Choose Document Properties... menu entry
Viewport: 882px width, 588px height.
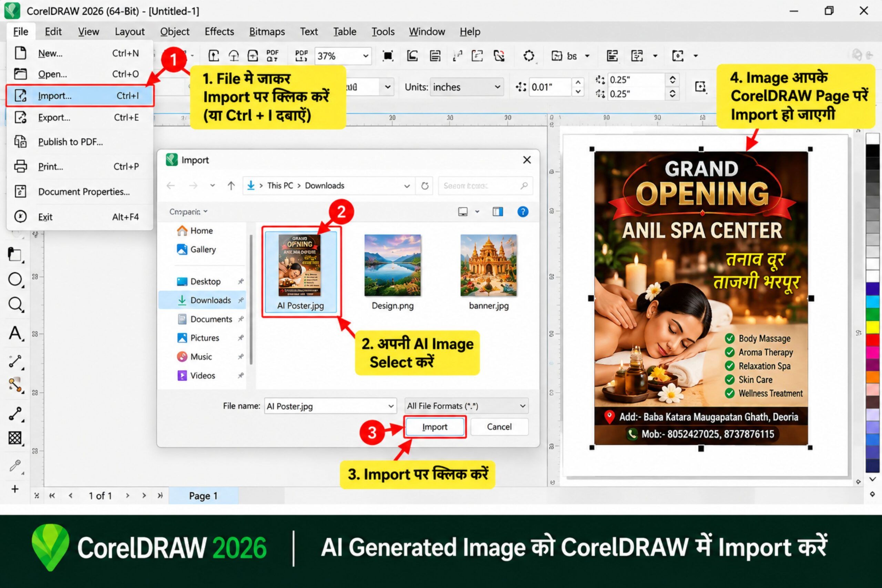[x=80, y=192]
